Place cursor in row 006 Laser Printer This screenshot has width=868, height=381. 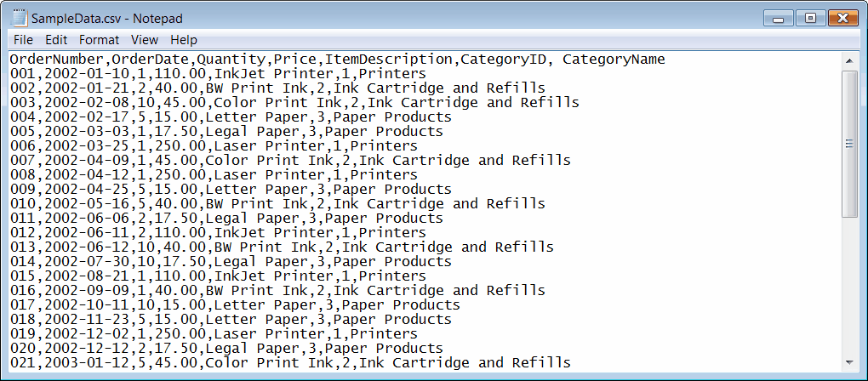[214, 145]
